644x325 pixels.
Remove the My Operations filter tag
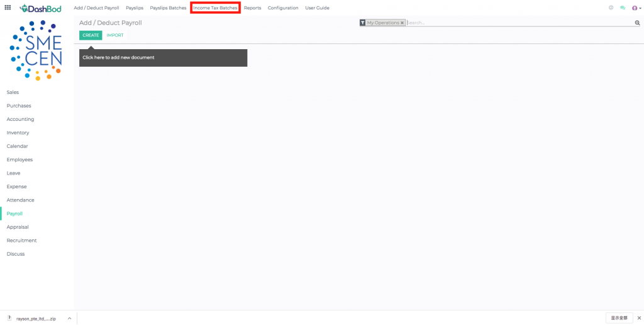tap(402, 23)
